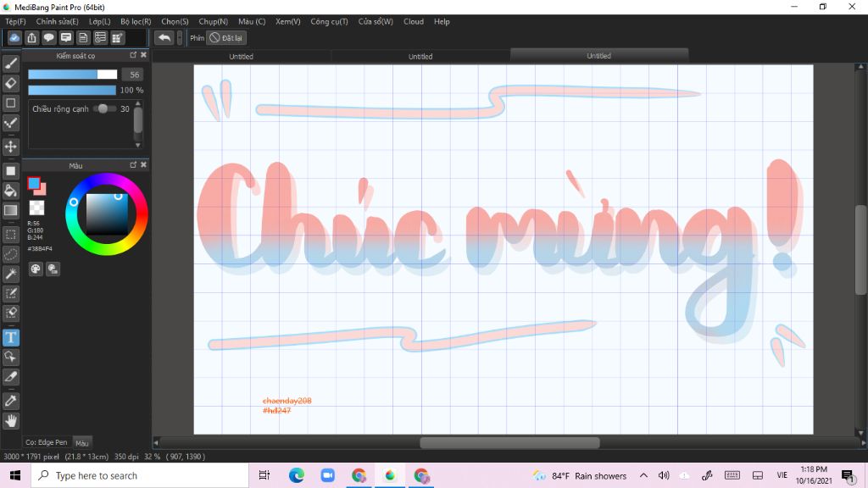Select the Gradient tool
Viewport: 868px width, 488px height.
tap(10, 210)
